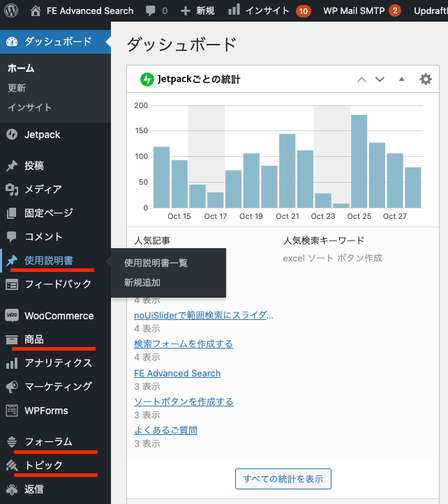Click 新規 in the admin bar
The height and width of the screenshot is (504, 448).
pyautogui.click(x=205, y=11)
